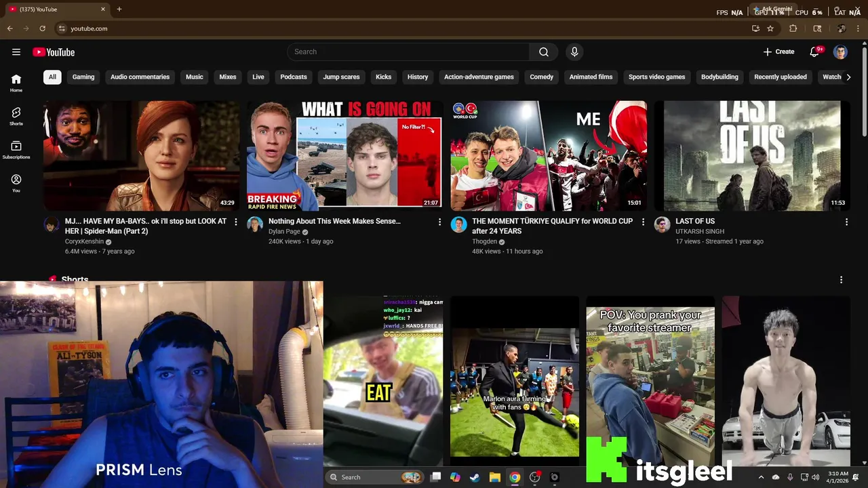The width and height of the screenshot is (868, 488).
Task: Click the Create button
Action: tap(778, 52)
